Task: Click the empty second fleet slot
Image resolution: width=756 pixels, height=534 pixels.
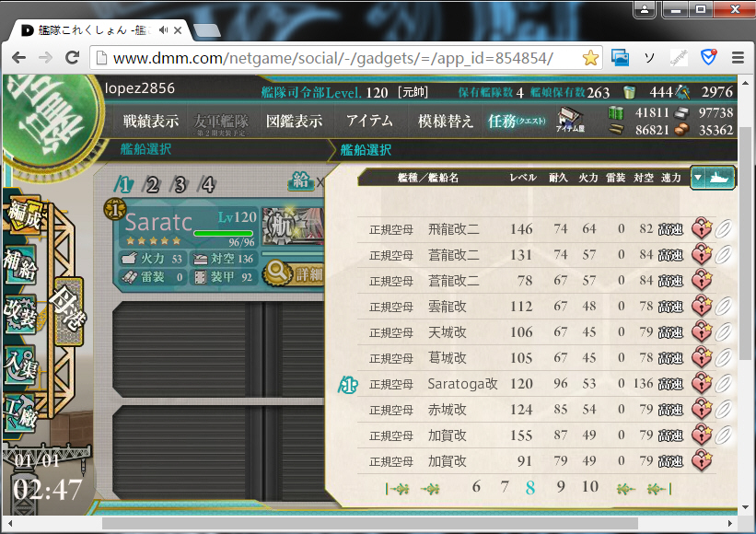Action: [218, 349]
